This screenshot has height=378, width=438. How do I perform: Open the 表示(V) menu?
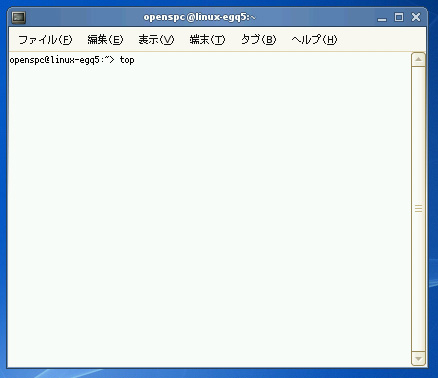coord(156,40)
